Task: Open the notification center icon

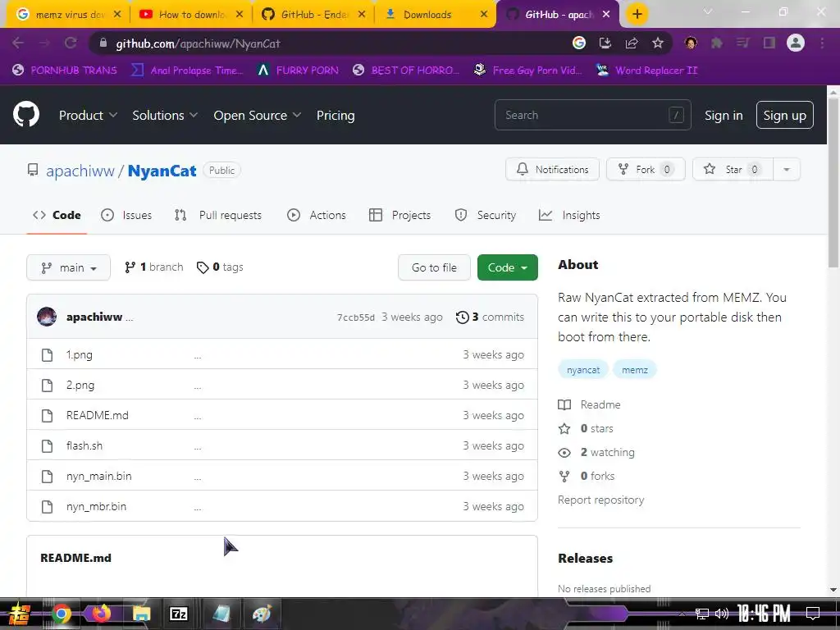Action: (813, 614)
